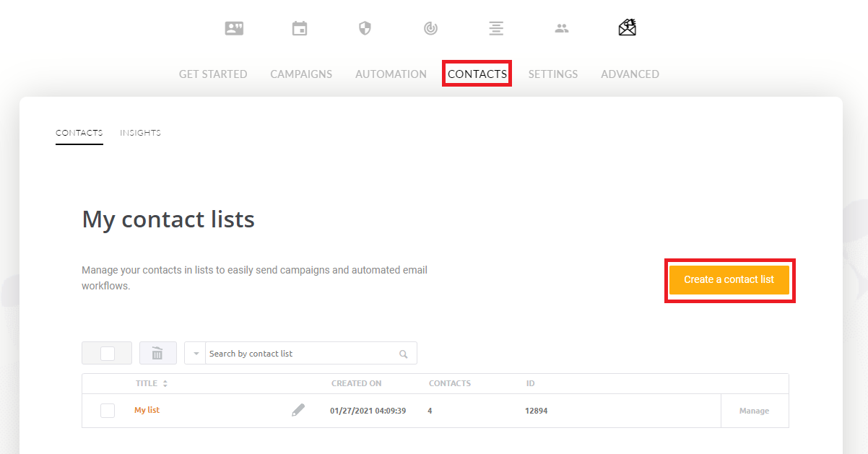This screenshot has height=454, width=868.
Task: Click Manage for My list
Action: tap(754, 411)
